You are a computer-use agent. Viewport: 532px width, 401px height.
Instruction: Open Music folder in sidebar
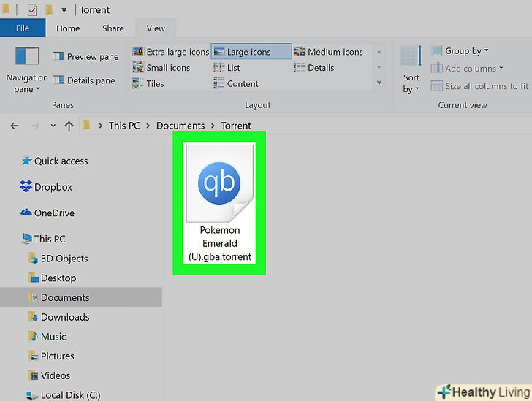tap(47, 337)
